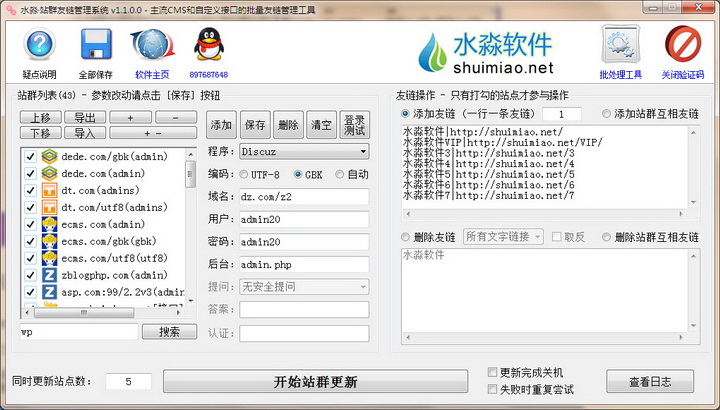Click the 全部保存 floppy disk icon
The height and width of the screenshot is (410, 720).
click(96, 45)
